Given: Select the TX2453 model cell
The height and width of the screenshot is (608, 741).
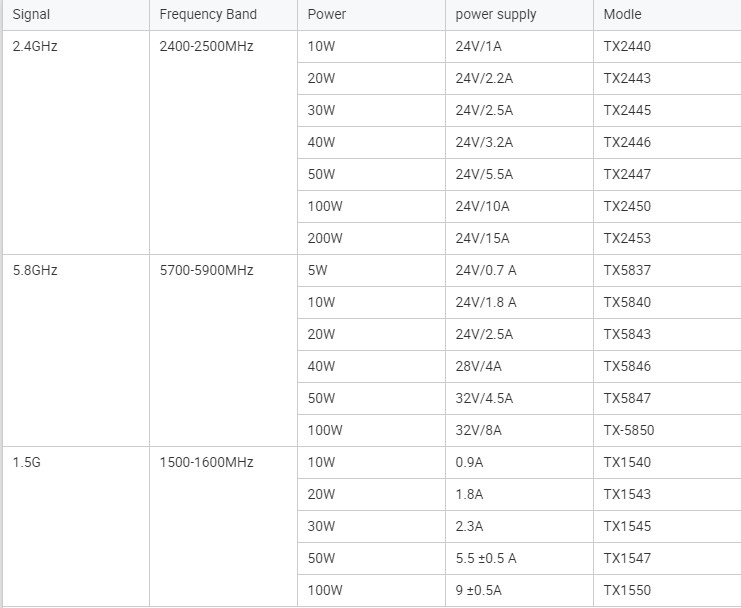Looking at the screenshot, I should [667, 239].
